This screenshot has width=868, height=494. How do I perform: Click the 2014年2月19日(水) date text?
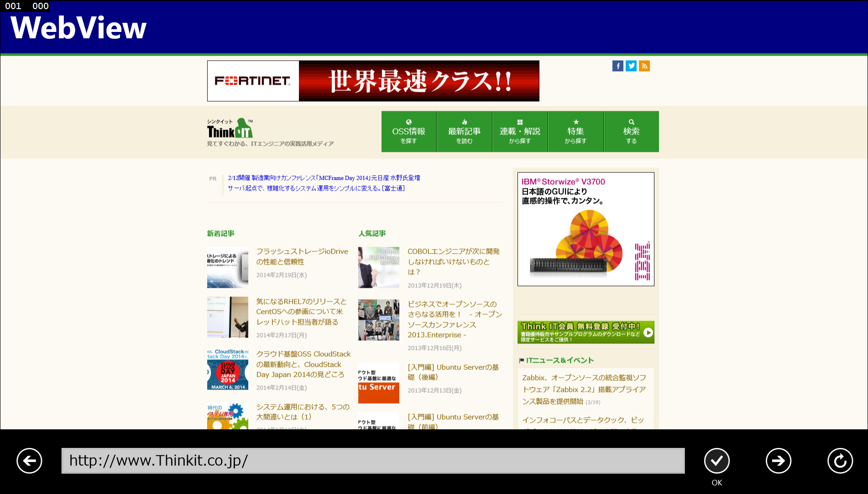281,275
